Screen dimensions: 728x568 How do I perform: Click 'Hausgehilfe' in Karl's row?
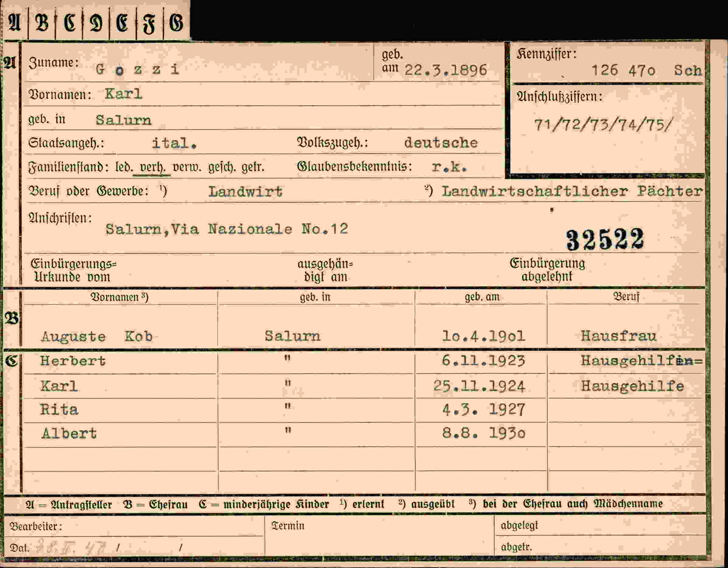click(632, 386)
